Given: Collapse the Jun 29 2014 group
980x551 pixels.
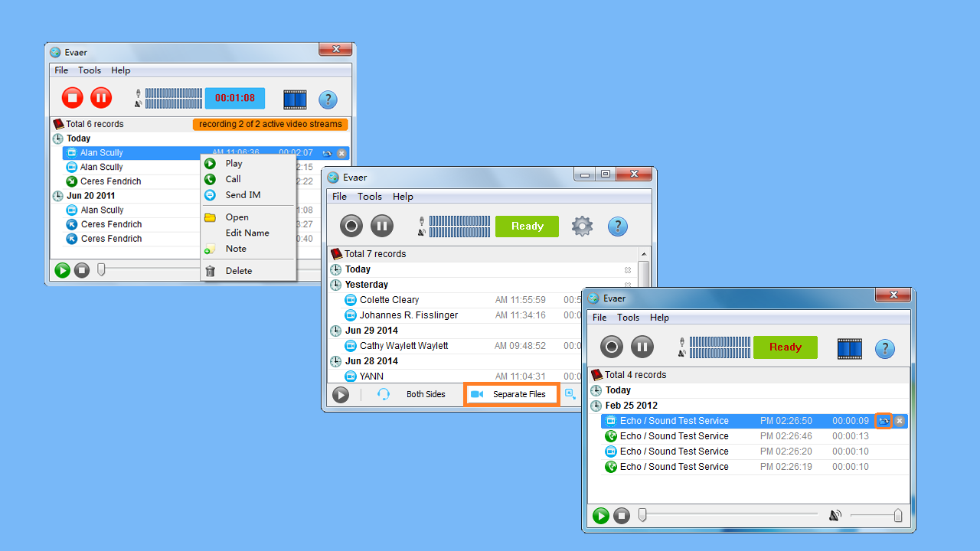Looking at the screenshot, I should 335,331.
